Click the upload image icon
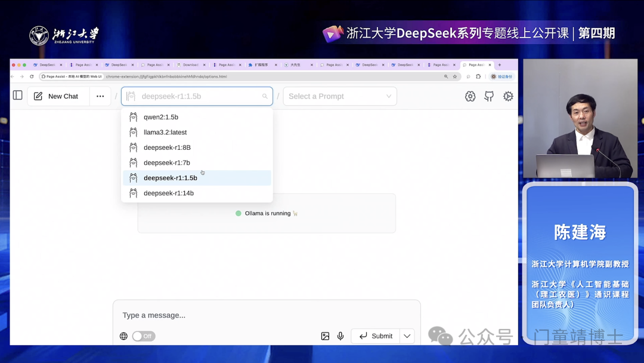Viewport: 644px width, 363px height. (326, 336)
